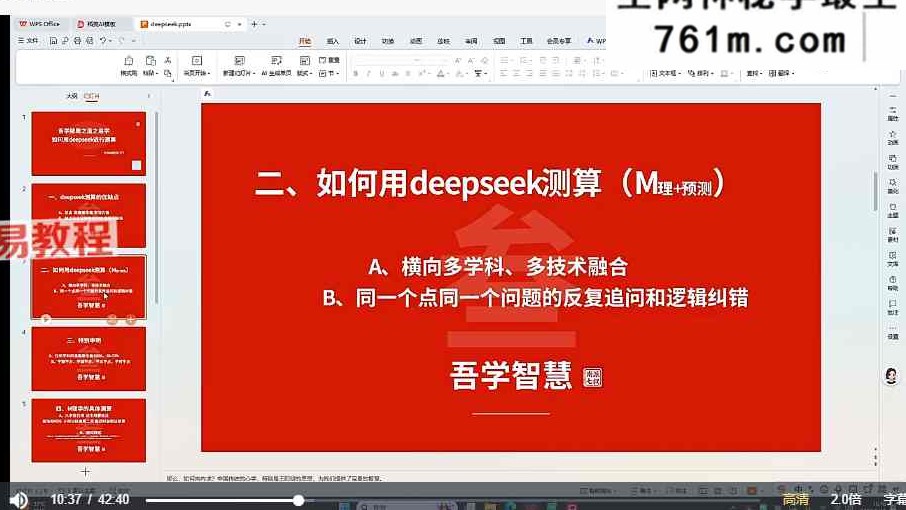This screenshot has height=510, width=906.
Task: Switch to the Insert ribbon tab
Action: pos(333,41)
